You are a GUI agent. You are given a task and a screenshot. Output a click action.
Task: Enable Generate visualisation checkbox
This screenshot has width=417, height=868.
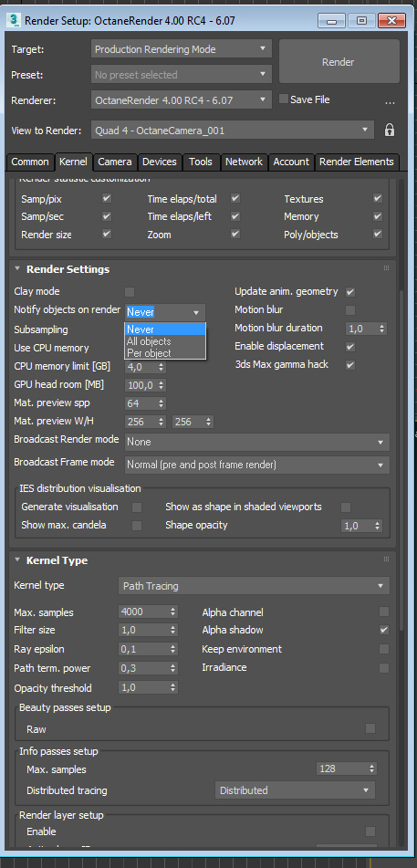pos(137,507)
